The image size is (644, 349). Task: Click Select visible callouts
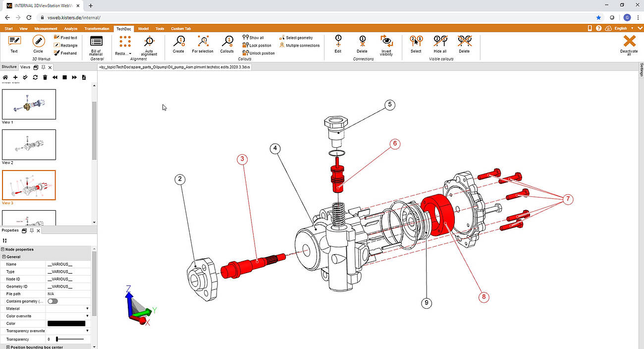(416, 44)
